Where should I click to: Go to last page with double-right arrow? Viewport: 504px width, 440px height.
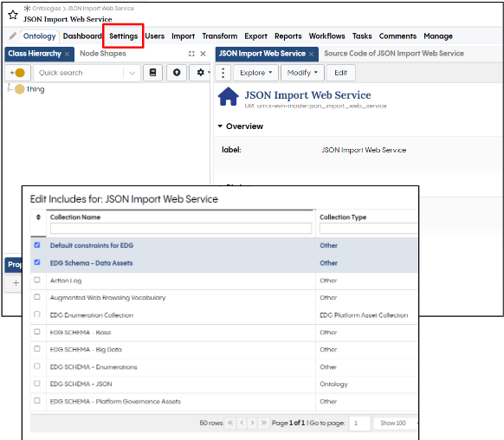(263, 423)
